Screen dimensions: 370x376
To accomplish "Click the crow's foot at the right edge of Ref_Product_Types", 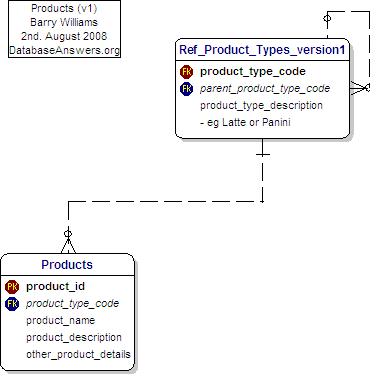I will 360,88.
